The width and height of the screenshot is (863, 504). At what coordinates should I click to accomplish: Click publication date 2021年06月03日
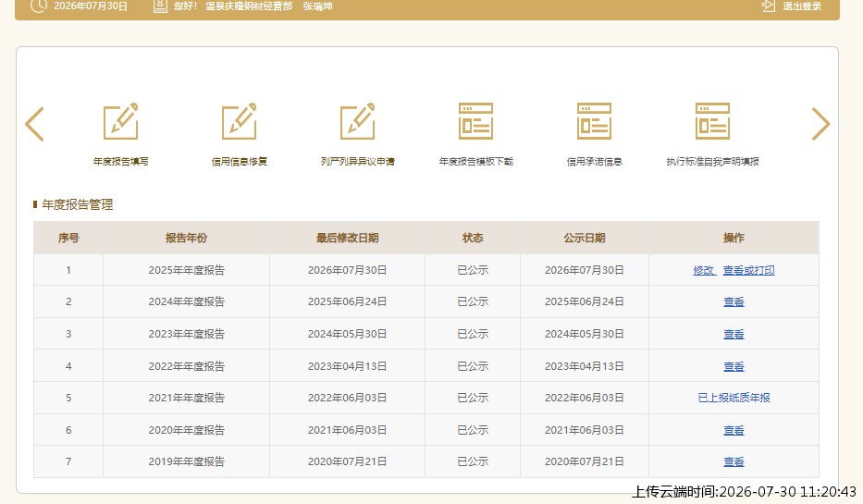585,430
